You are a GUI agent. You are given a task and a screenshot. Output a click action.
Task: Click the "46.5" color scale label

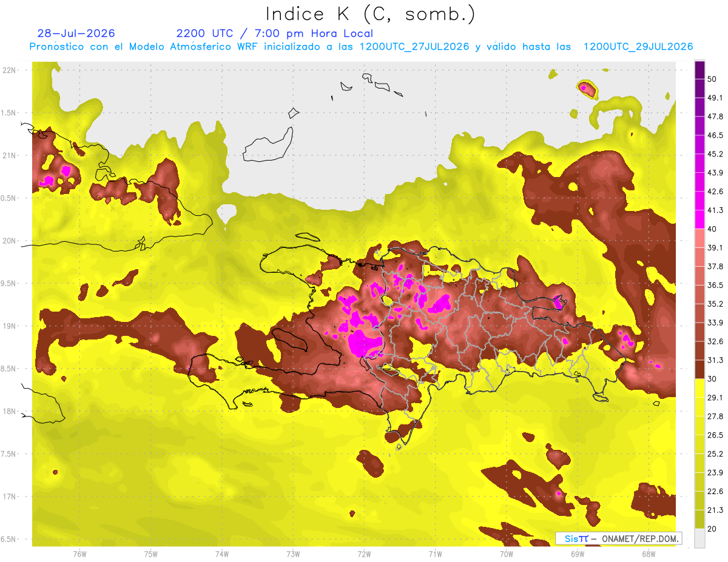(715, 135)
